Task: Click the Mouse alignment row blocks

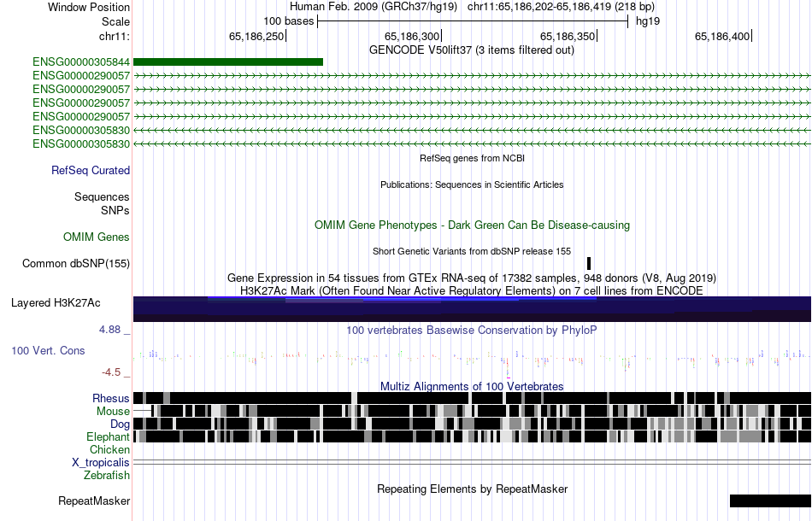Action: click(x=472, y=412)
